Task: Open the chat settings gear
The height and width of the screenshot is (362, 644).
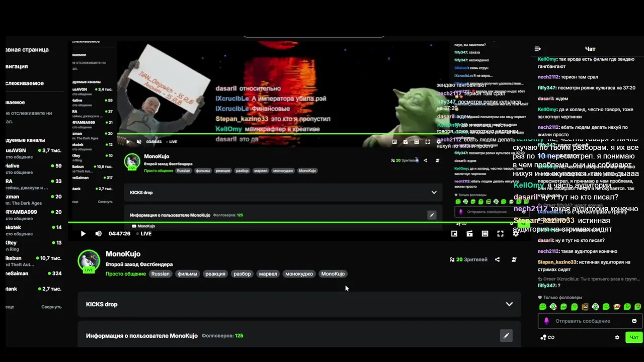Action: tap(617, 337)
